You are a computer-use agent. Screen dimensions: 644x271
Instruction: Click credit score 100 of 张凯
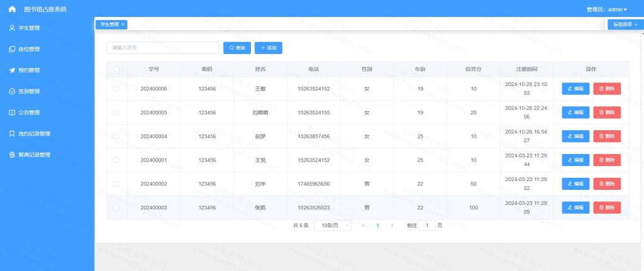[x=474, y=207]
